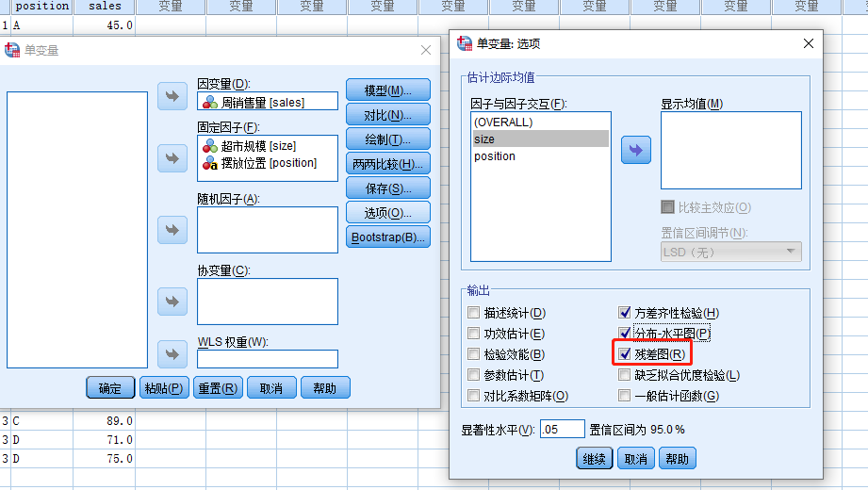Select (OVERALL) in factor list
Screen dimensions: 868x490
pos(540,122)
